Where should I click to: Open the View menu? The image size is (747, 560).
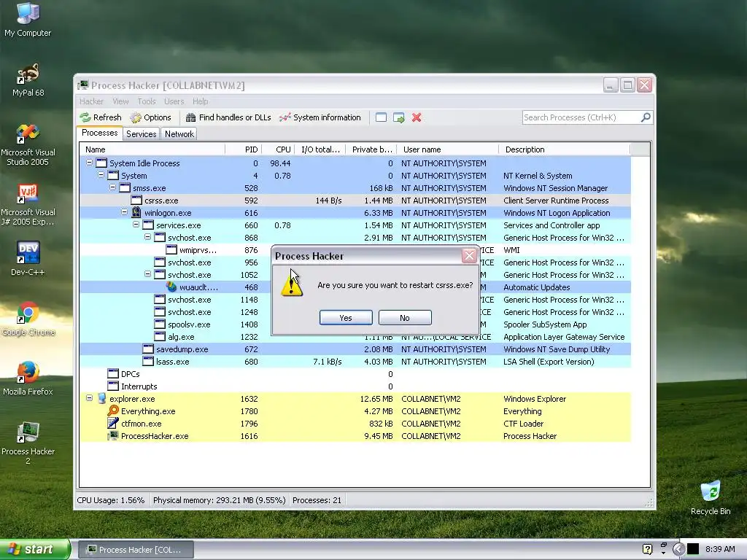click(120, 101)
